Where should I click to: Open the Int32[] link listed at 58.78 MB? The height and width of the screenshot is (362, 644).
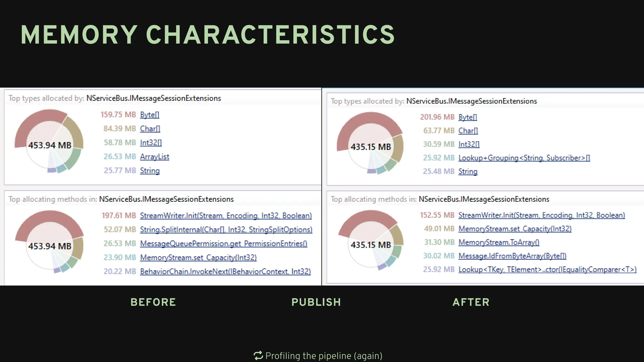151,143
